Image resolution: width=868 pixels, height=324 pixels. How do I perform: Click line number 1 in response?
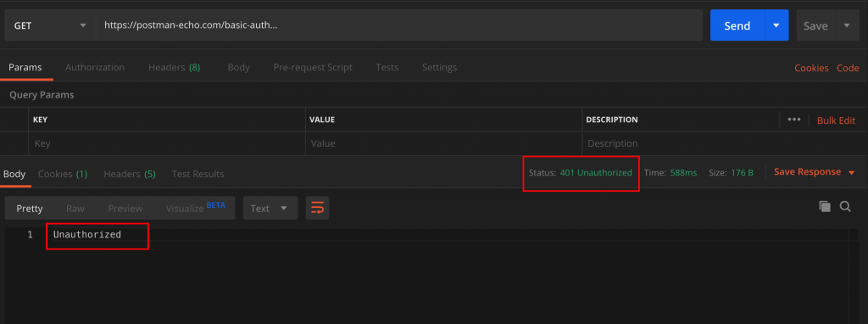click(x=30, y=234)
